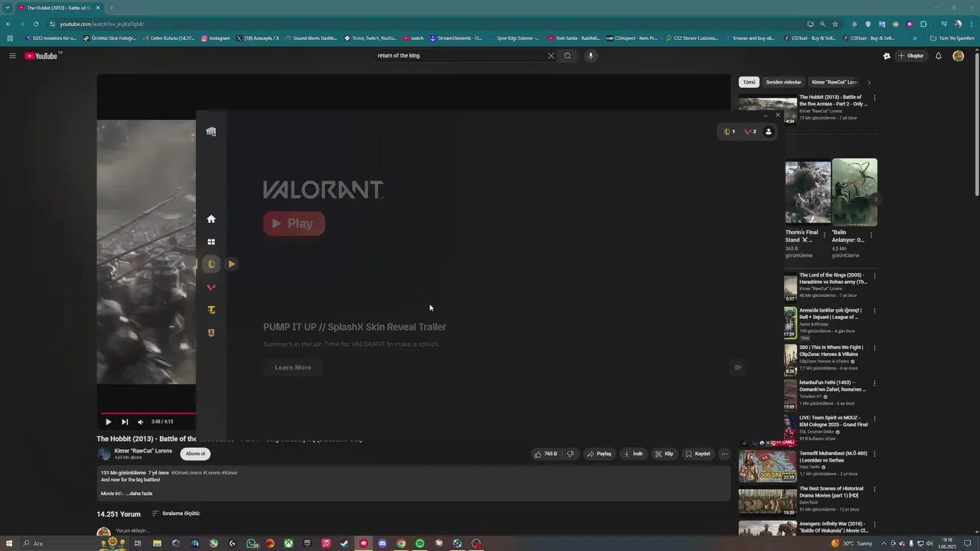The width and height of the screenshot is (980, 551).
Task: Download the video with İndir
Action: point(633,454)
